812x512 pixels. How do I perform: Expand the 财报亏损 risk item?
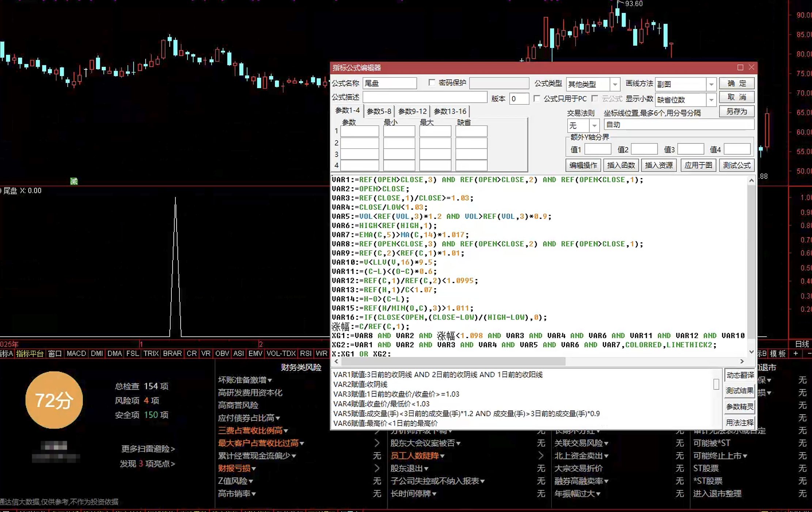(237, 469)
